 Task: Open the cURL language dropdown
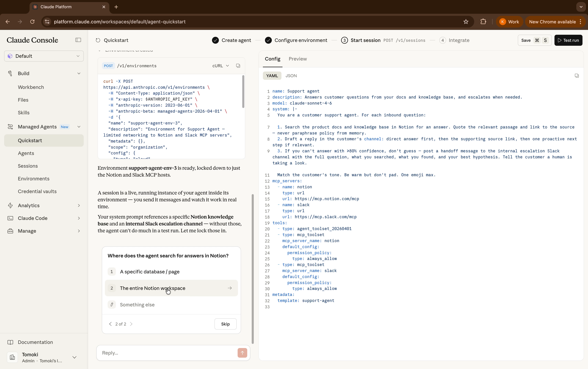(221, 66)
